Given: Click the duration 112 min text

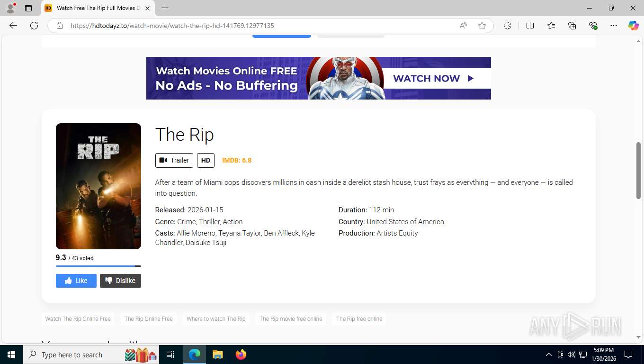Looking at the screenshot, I should coord(381,210).
